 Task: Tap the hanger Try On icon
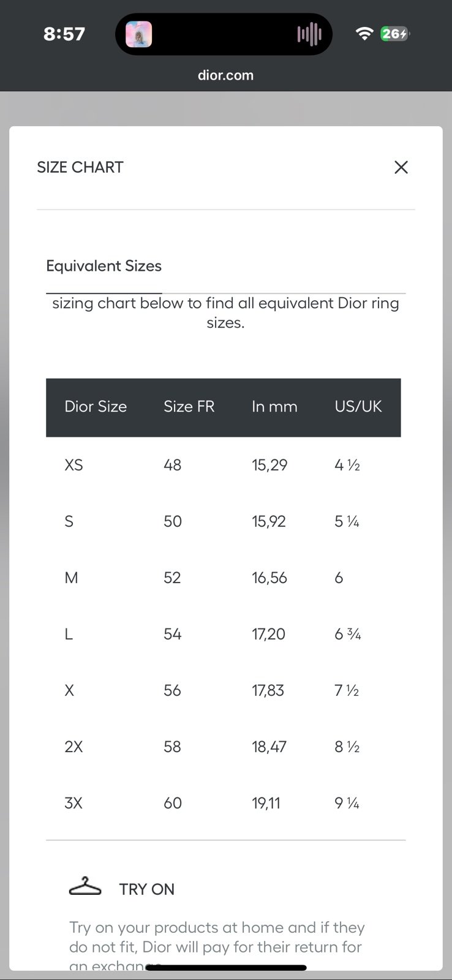(x=85, y=886)
